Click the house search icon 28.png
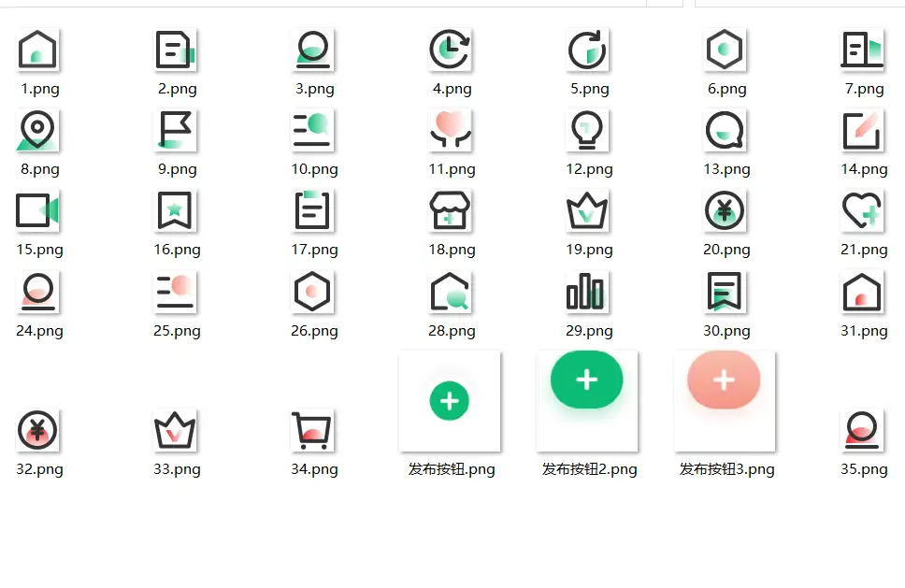This screenshot has height=588, width=905. pos(450,292)
